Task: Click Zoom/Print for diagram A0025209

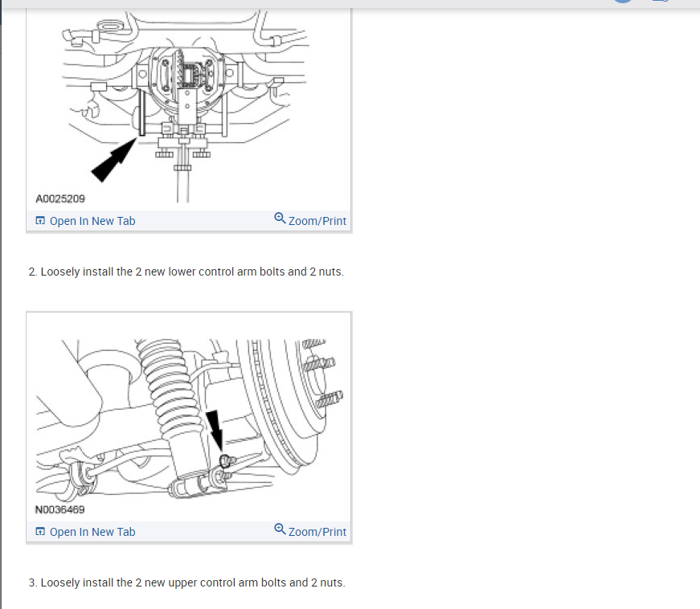Action: 310,220
